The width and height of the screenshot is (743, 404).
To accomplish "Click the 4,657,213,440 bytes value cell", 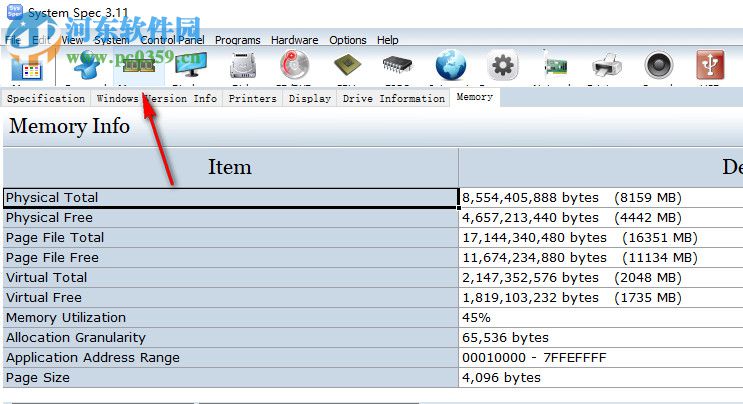I will pos(601,218).
